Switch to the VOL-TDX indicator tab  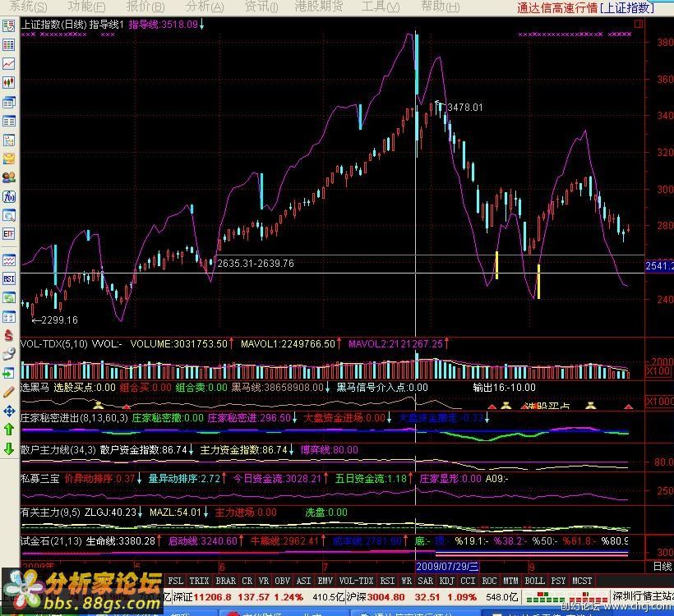[357, 581]
